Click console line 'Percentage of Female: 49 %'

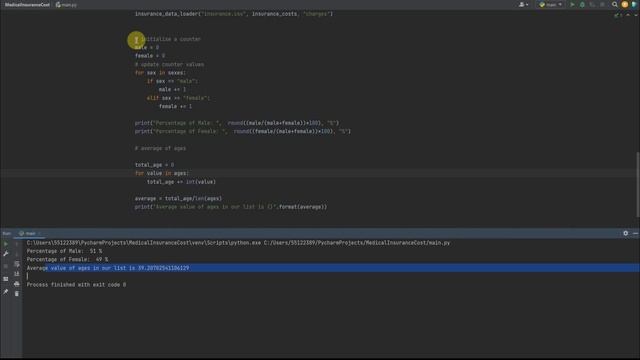coord(67,260)
